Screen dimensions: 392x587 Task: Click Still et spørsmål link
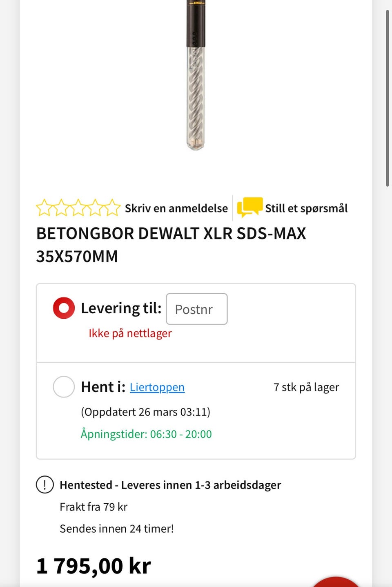(x=307, y=208)
